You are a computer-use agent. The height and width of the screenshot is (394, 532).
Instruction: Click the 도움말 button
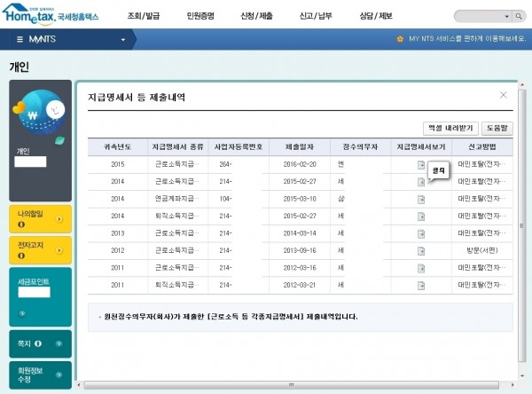498,128
